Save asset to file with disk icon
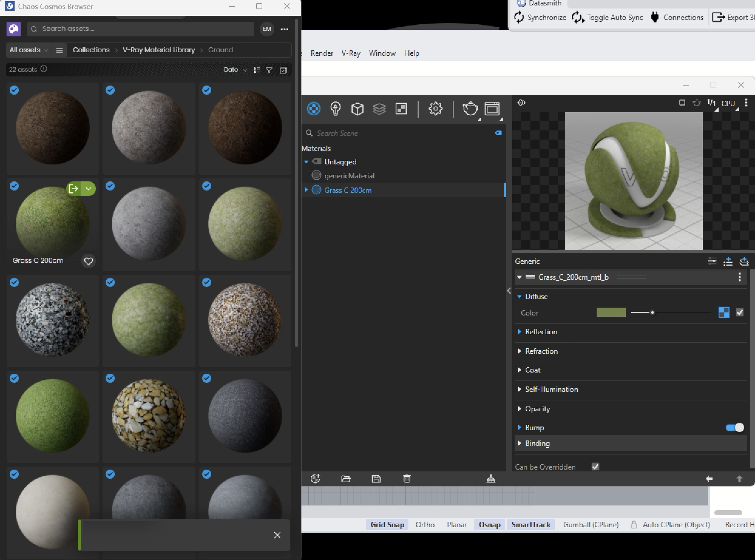 pos(376,479)
